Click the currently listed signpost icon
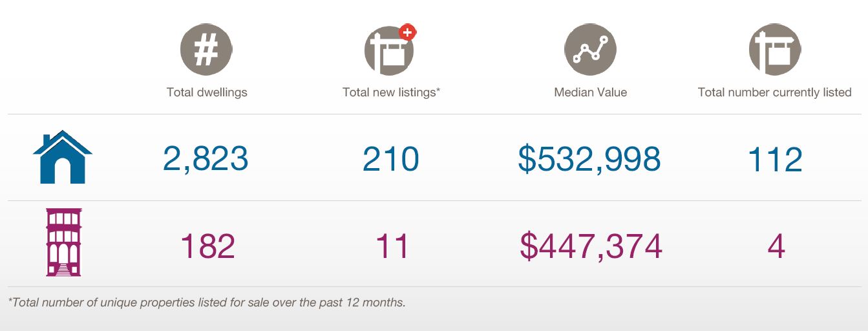The width and height of the screenshot is (868, 331). pos(775,50)
